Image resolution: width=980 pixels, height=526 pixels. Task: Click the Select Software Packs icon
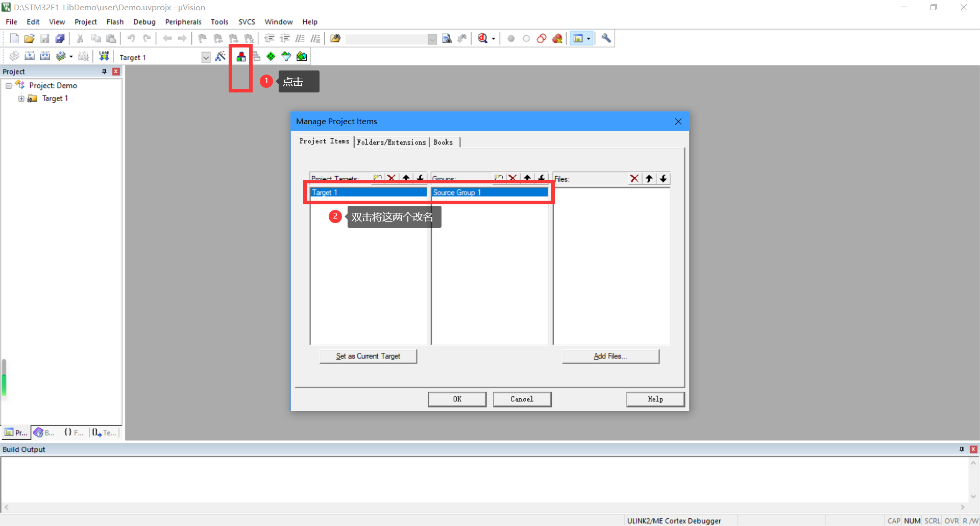286,56
